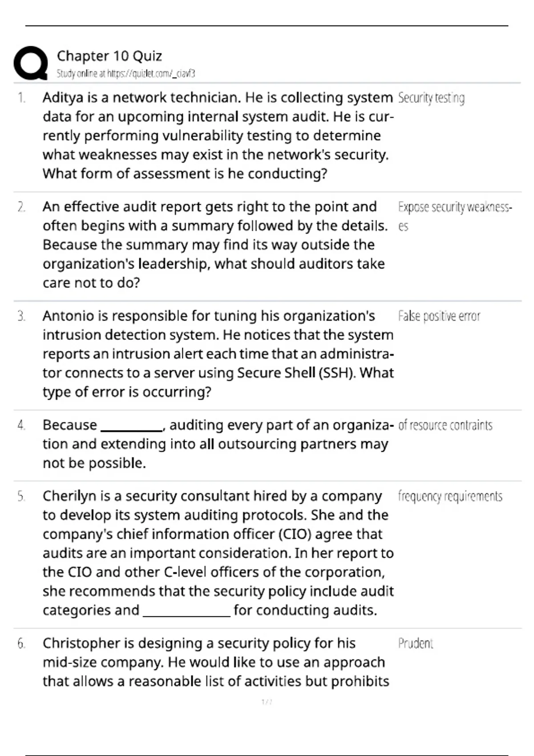The image size is (534, 756).
Task: Select question number 4 marker
Action: pos(21,425)
